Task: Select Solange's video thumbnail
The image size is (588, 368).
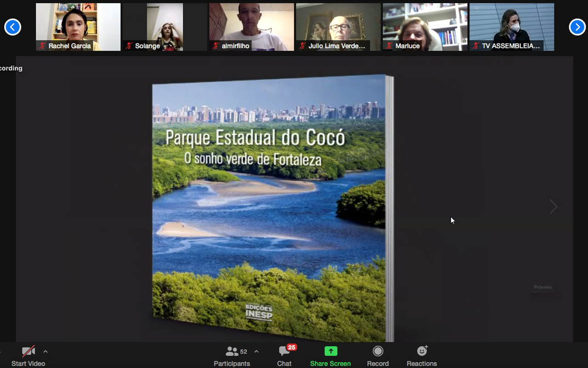Action: point(165,27)
